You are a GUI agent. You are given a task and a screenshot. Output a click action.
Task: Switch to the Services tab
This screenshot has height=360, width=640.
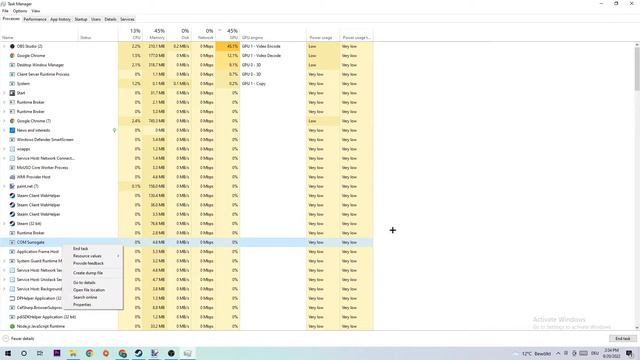(127, 19)
